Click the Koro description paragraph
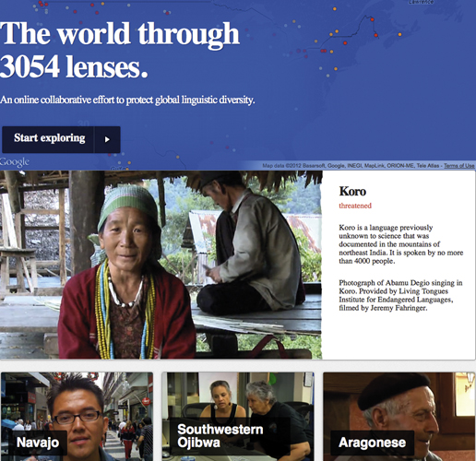Screen dimensions: 476x461 coord(401,244)
